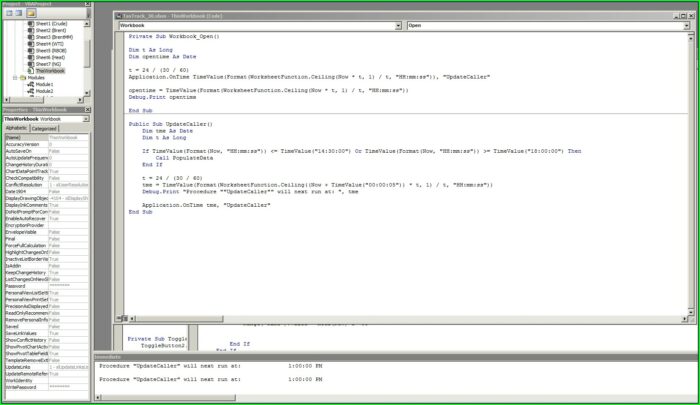Screen dimensions: 700x405
Task: Select the Date1904 property row
Action: click(46, 192)
